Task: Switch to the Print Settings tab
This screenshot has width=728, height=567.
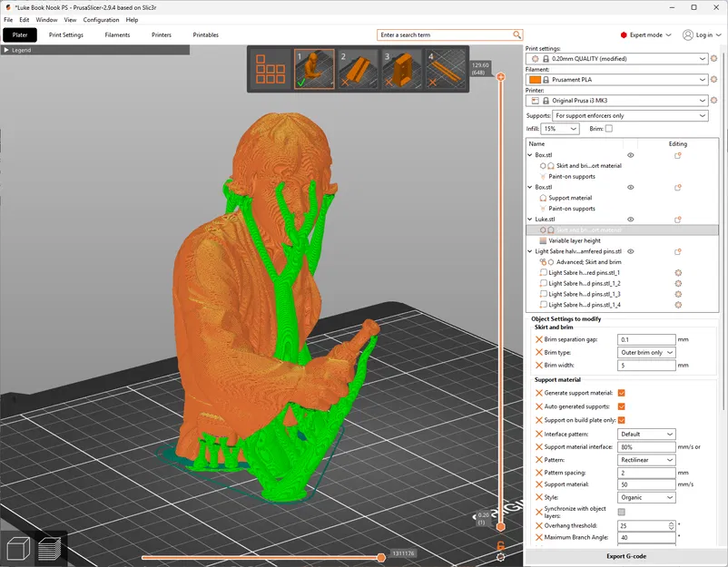Action: [x=66, y=34]
